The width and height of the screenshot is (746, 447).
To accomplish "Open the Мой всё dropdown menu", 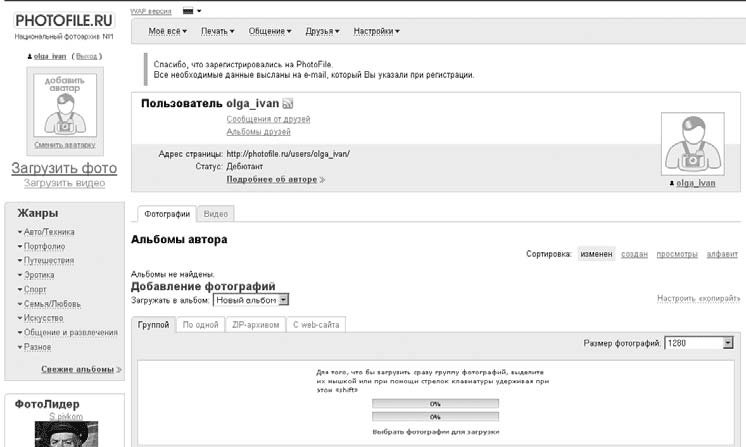I will click(168, 32).
